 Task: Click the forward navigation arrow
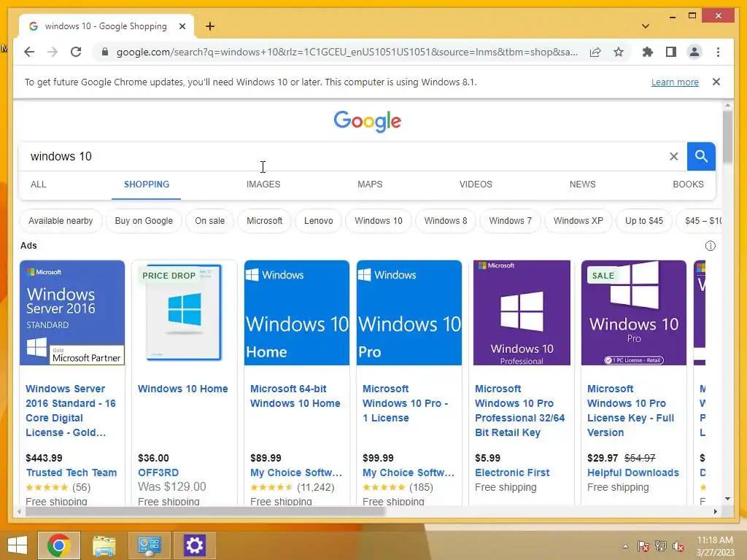[53, 52]
